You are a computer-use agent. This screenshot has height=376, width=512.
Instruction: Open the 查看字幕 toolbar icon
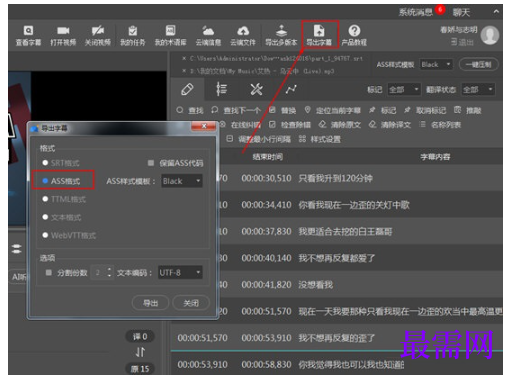pos(28,35)
